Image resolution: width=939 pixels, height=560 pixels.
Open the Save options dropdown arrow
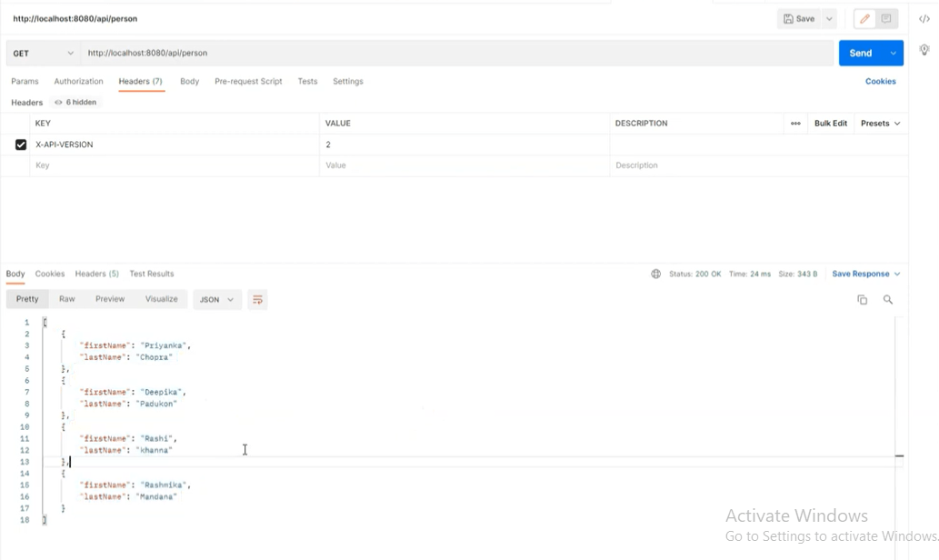(x=829, y=18)
